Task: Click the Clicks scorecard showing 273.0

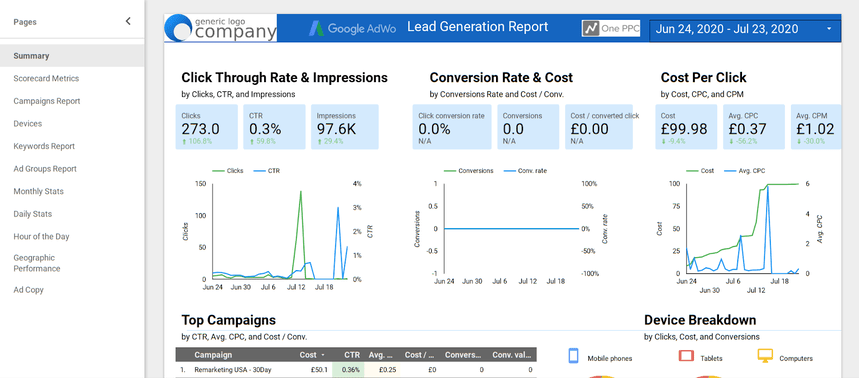Action: 207,127
